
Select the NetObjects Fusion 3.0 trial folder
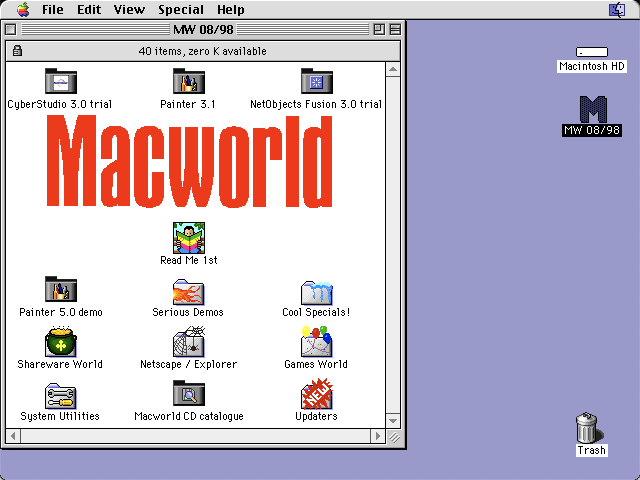[317, 81]
